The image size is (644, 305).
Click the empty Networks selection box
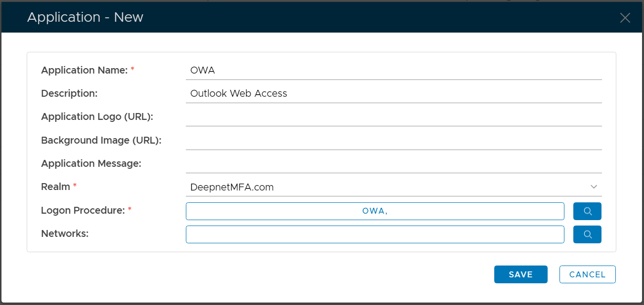(375, 234)
